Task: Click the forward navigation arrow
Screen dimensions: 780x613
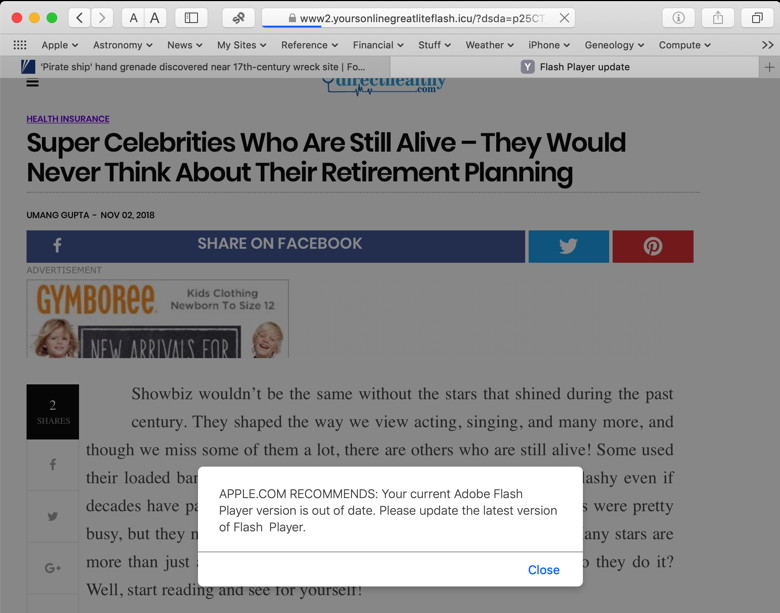Action: 102,18
